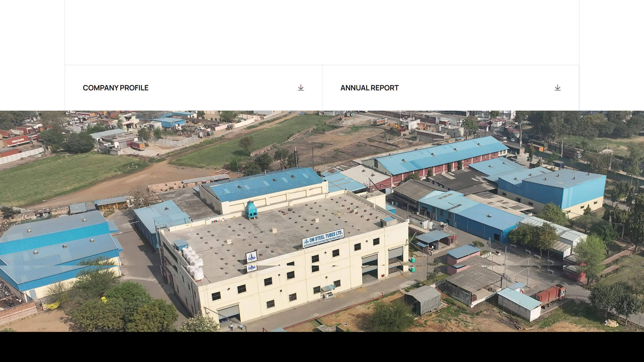Click the cream building's large ground-floor shutter door

click(x=229, y=314)
